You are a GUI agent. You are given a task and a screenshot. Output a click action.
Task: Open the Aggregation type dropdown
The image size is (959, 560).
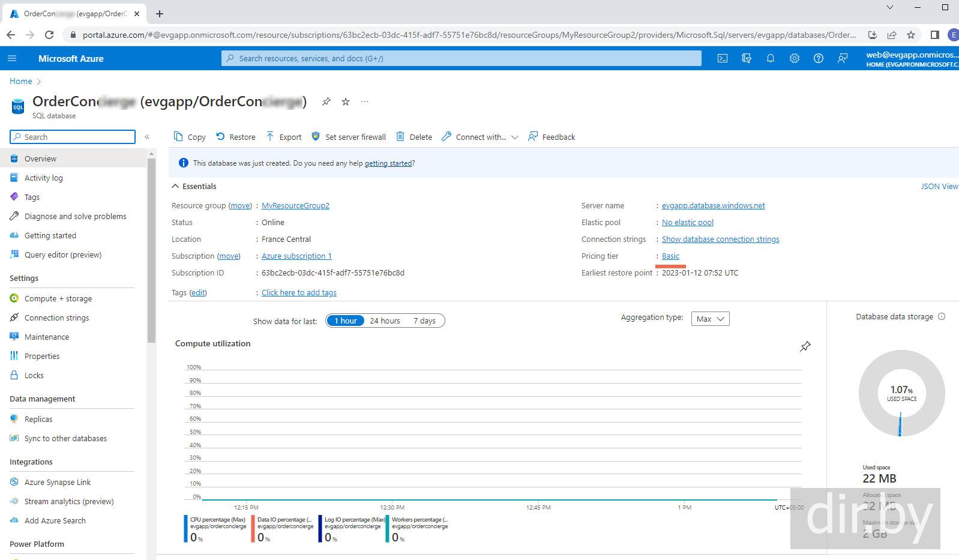tap(710, 319)
